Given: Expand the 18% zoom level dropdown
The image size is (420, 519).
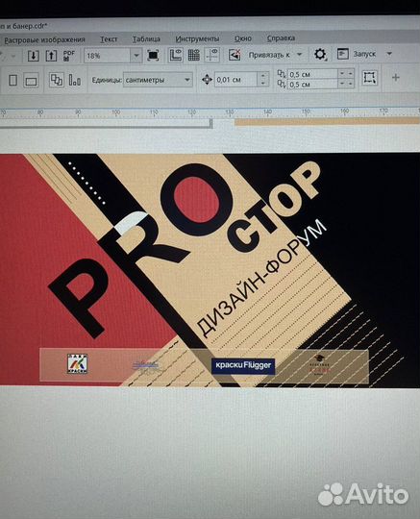Looking at the screenshot, I should 136,56.
